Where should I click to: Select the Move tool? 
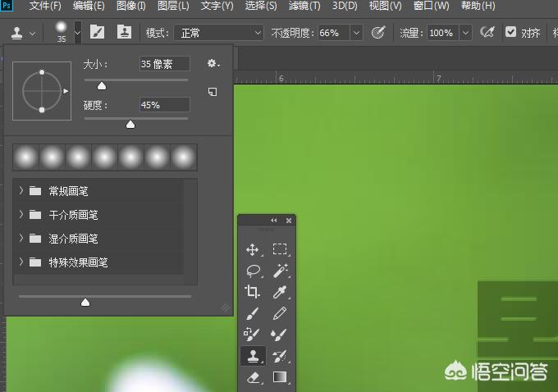[253, 249]
